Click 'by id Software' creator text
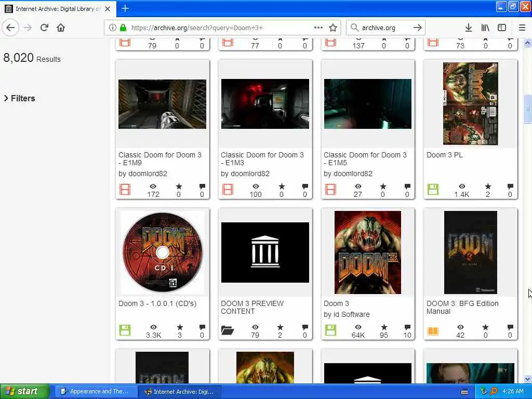Screen dimensions: 532x399 coord(347,314)
